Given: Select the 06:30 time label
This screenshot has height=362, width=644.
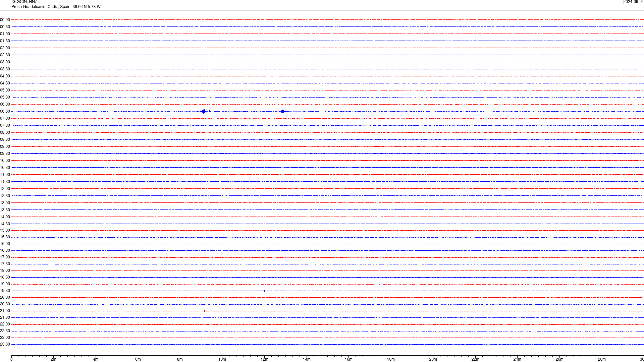Looking at the screenshot, I should click(5, 111).
